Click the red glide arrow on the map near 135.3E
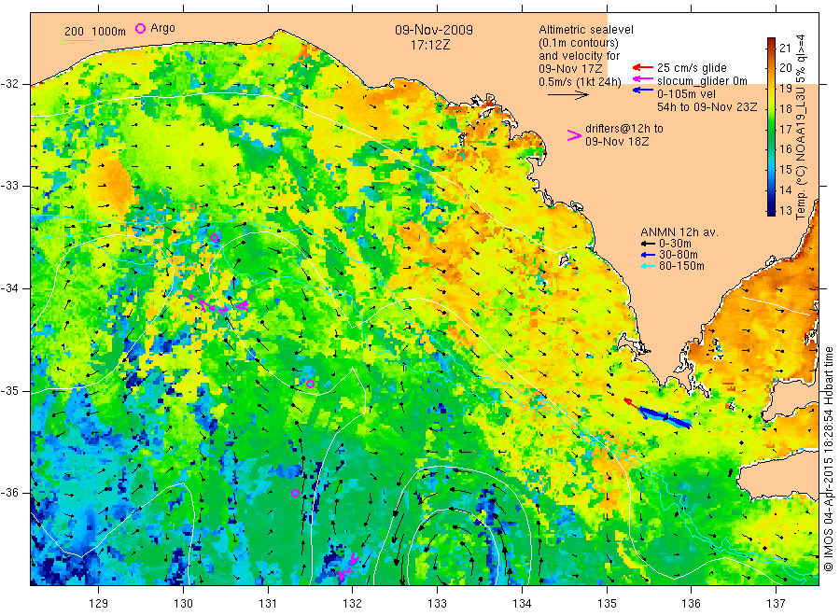The height and width of the screenshot is (616, 840). point(632,404)
